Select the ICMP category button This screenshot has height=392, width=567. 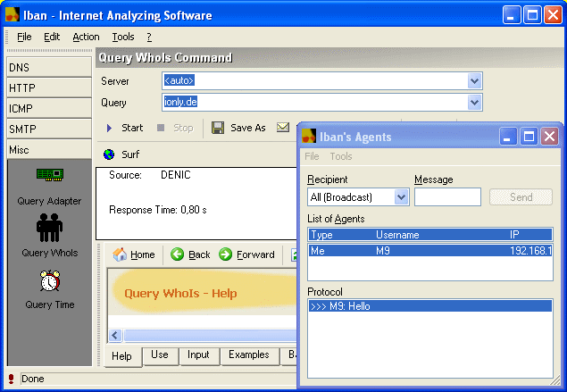tap(49, 108)
